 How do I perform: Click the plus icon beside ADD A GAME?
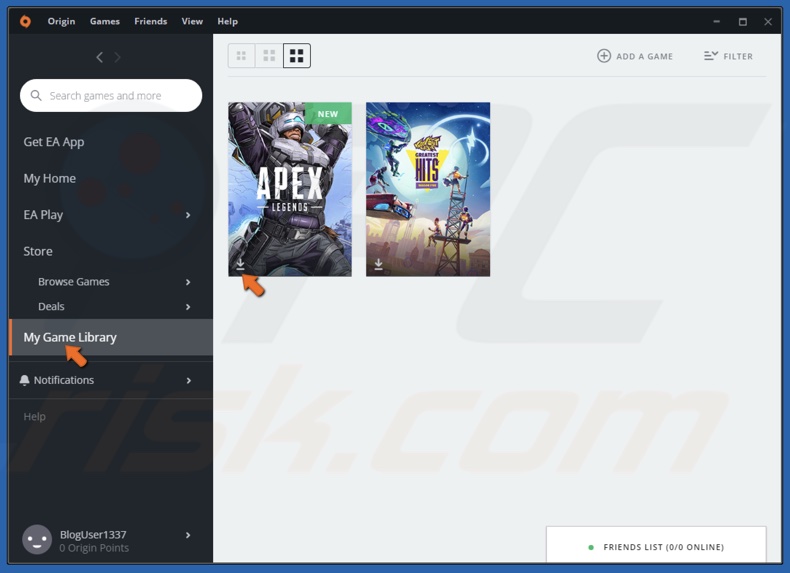pyautogui.click(x=604, y=55)
